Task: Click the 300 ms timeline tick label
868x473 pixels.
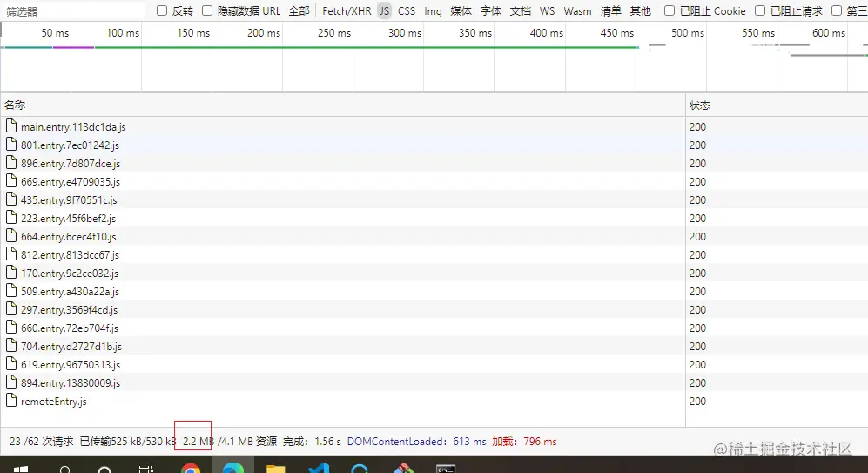Action: click(404, 33)
